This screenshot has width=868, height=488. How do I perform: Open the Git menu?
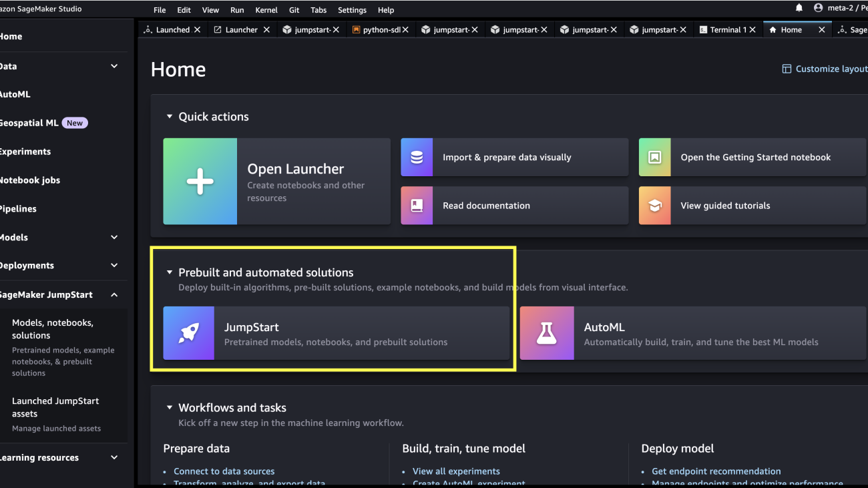(x=294, y=10)
